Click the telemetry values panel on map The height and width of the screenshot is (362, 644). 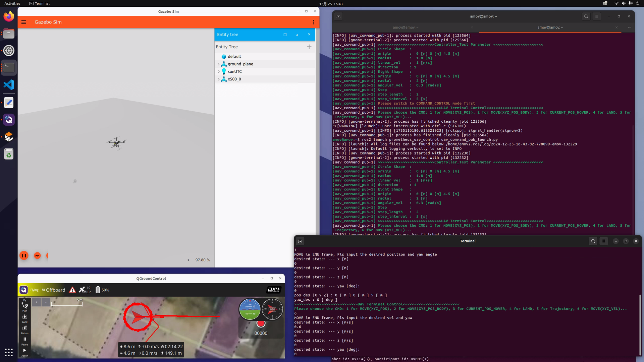[151, 350]
